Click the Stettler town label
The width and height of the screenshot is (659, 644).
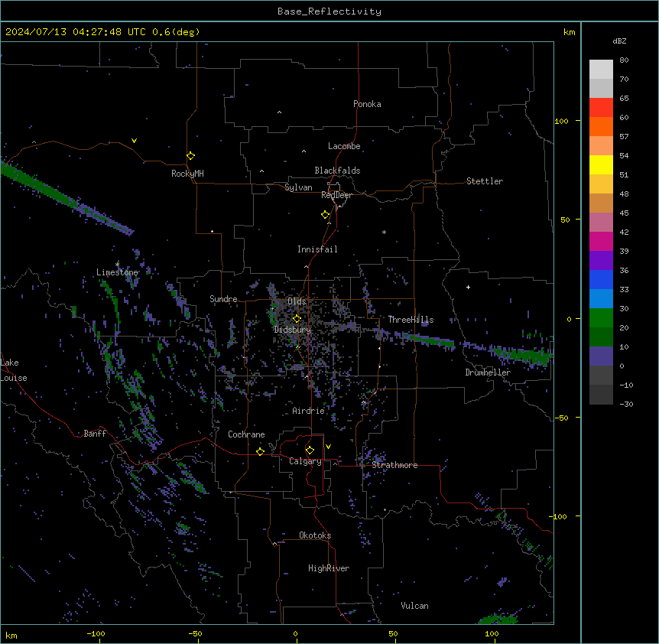484,181
